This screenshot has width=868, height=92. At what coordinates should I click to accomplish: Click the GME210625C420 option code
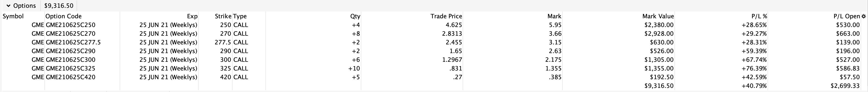[70, 77]
